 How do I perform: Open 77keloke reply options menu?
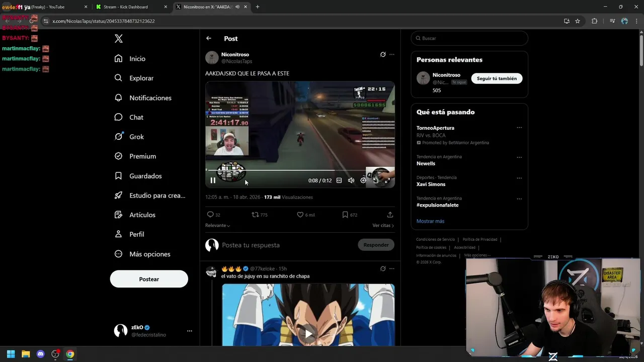[392, 268]
